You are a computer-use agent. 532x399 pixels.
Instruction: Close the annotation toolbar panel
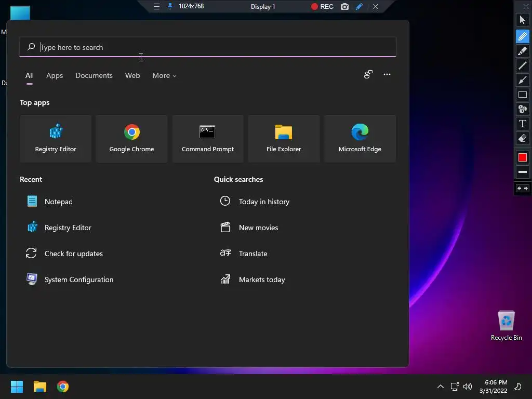coord(526,6)
